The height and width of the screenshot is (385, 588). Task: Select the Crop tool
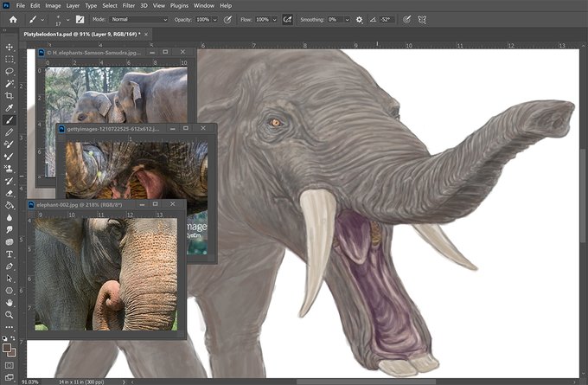[10, 95]
